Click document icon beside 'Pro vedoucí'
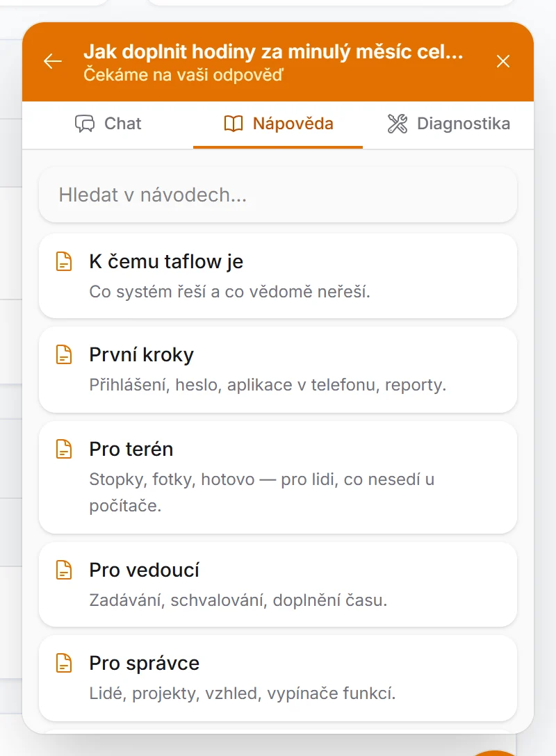The height and width of the screenshot is (756, 556). tap(64, 570)
